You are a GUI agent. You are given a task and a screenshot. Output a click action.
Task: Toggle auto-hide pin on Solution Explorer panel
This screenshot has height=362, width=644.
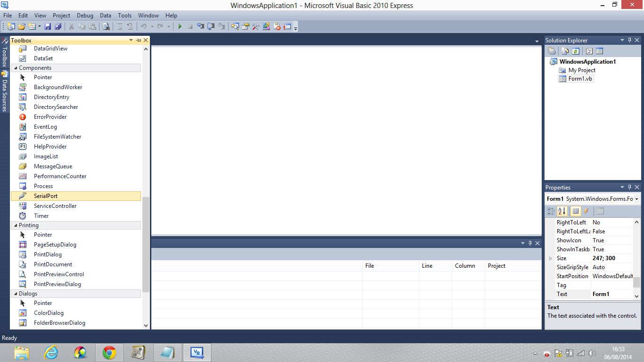[629, 41]
